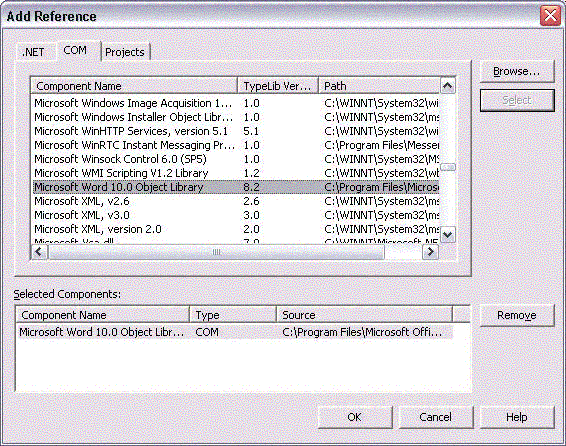Select Microsoft XML, version 2.0 row
The image size is (566, 446).
tap(236, 229)
